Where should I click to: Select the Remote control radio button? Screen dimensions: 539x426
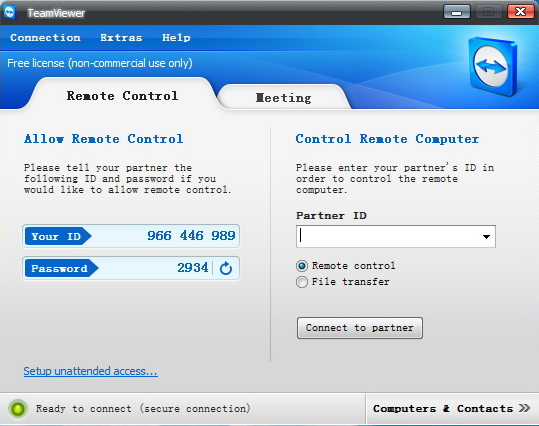coord(302,266)
